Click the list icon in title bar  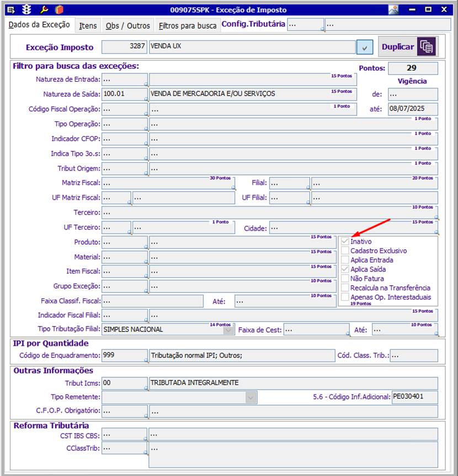11,10
